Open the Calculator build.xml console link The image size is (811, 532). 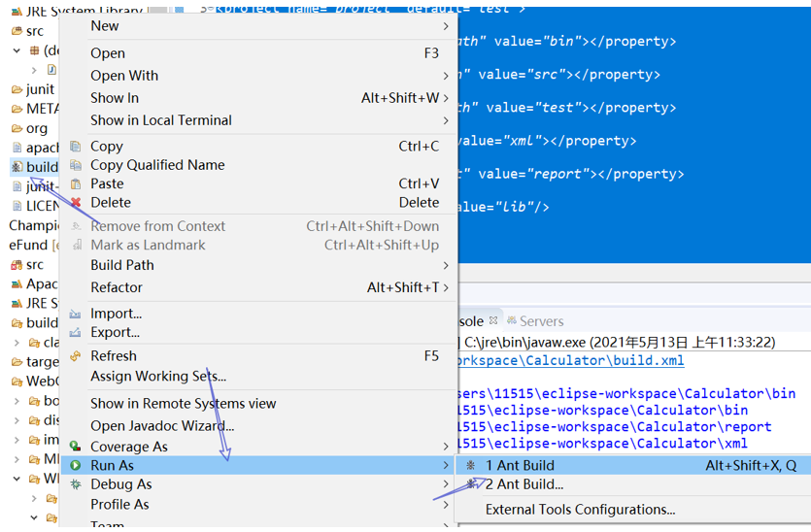click(571, 360)
